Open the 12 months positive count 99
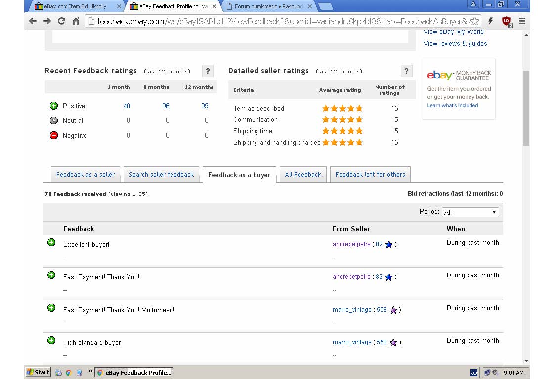 [205, 106]
